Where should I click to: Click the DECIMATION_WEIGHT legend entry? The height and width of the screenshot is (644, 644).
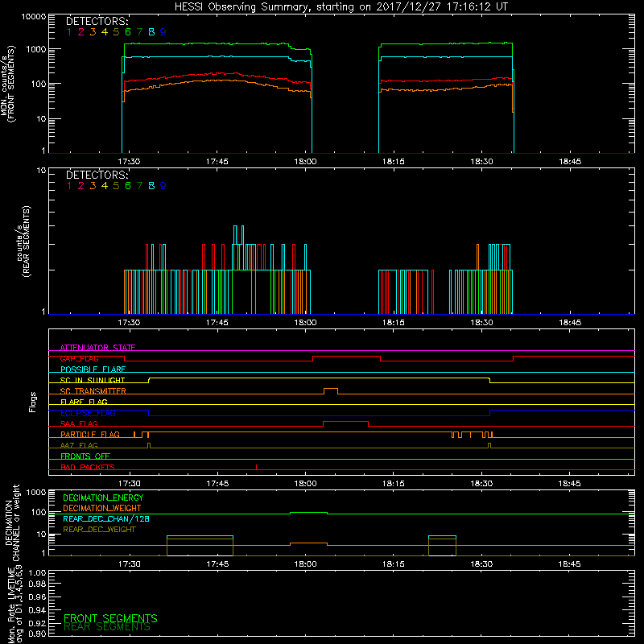(102, 508)
